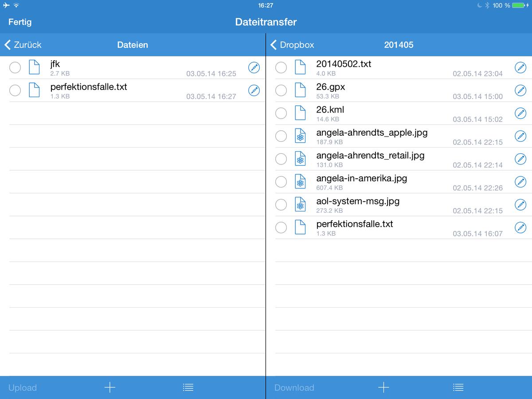The image size is (532, 399).
Task: Select left-pane perfektionsfalle.txt circle
Action: coord(15,90)
